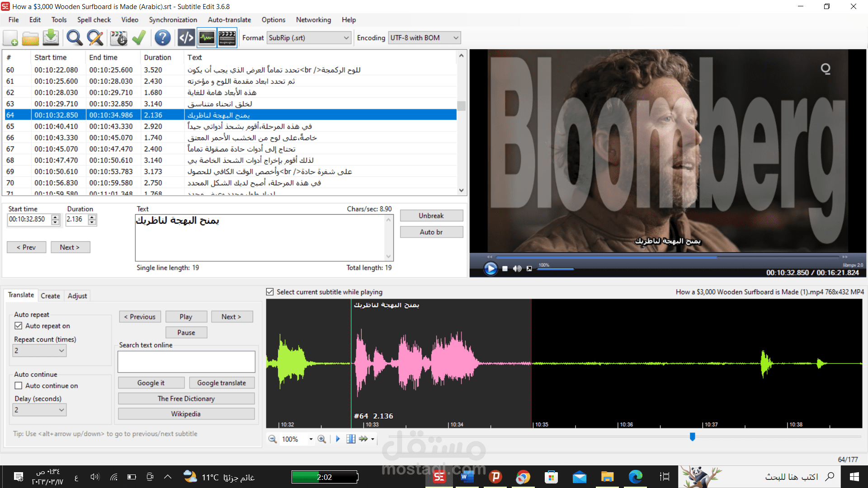Click the waveform position slider handle
This screenshot has height=488, width=868.
[x=692, y=436]
